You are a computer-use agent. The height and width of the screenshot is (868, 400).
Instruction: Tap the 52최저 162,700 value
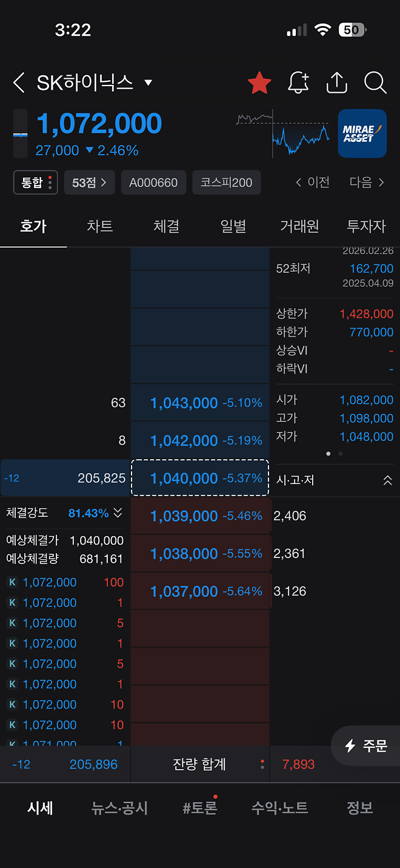[x=372, y=269]
